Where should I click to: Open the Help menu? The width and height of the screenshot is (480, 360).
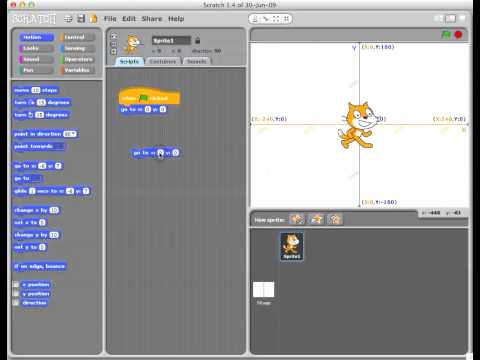tap(176, 19)
